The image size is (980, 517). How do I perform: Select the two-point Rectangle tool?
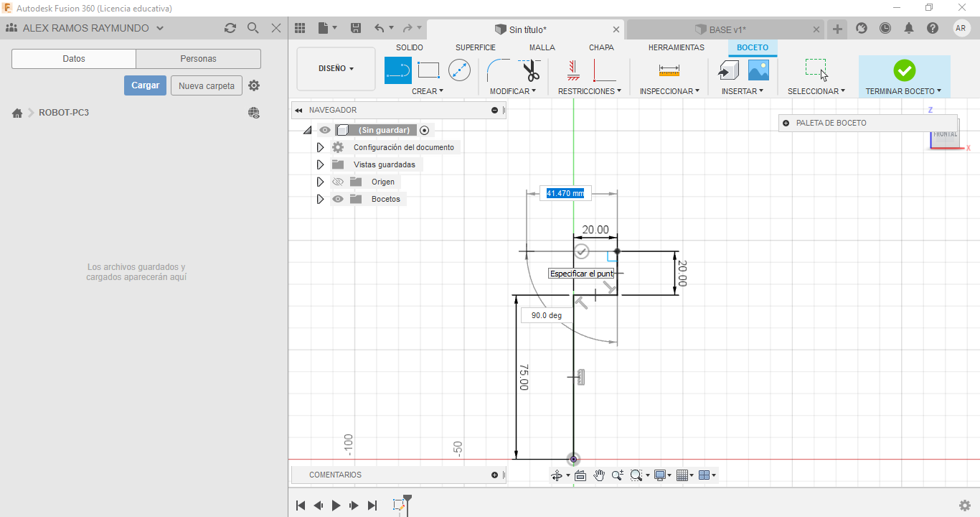[x=428, y=70]
